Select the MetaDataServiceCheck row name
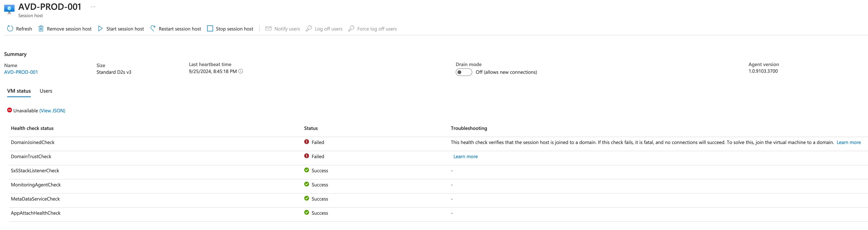 click(x=35, y=199)
